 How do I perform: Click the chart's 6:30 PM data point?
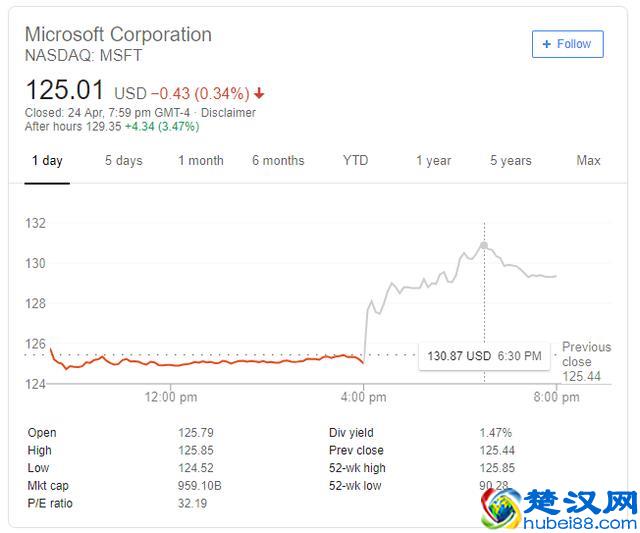tap(484, 245)
